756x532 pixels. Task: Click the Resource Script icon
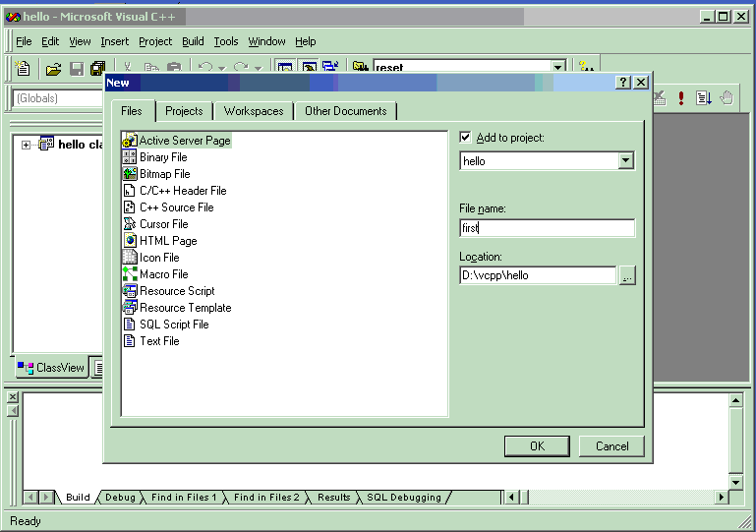click(130, 291)
